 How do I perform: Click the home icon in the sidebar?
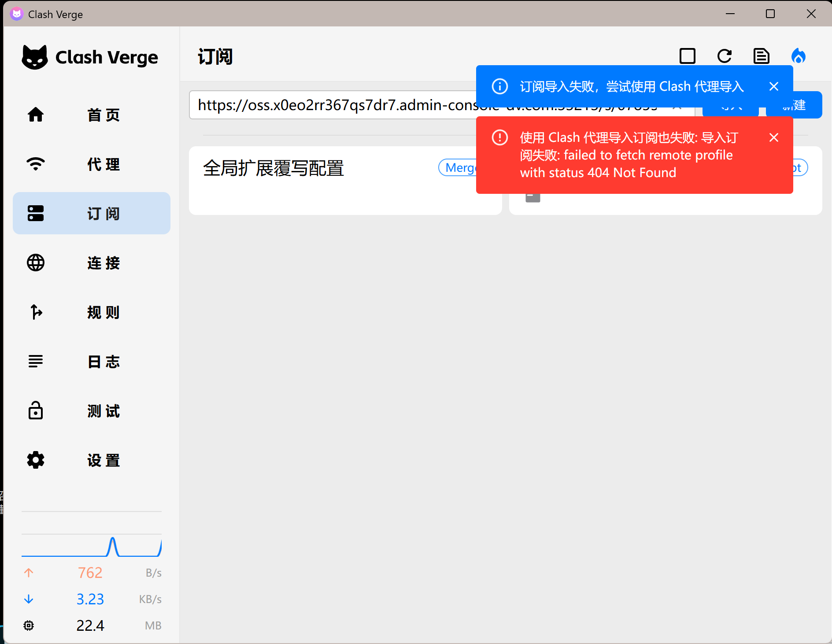click(36, 115)
